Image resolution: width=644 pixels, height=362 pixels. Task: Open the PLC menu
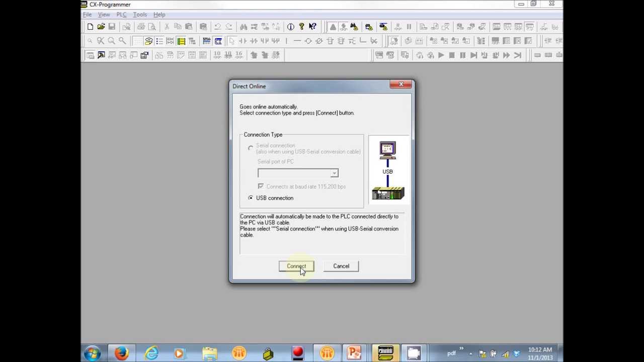pos(121,15)
